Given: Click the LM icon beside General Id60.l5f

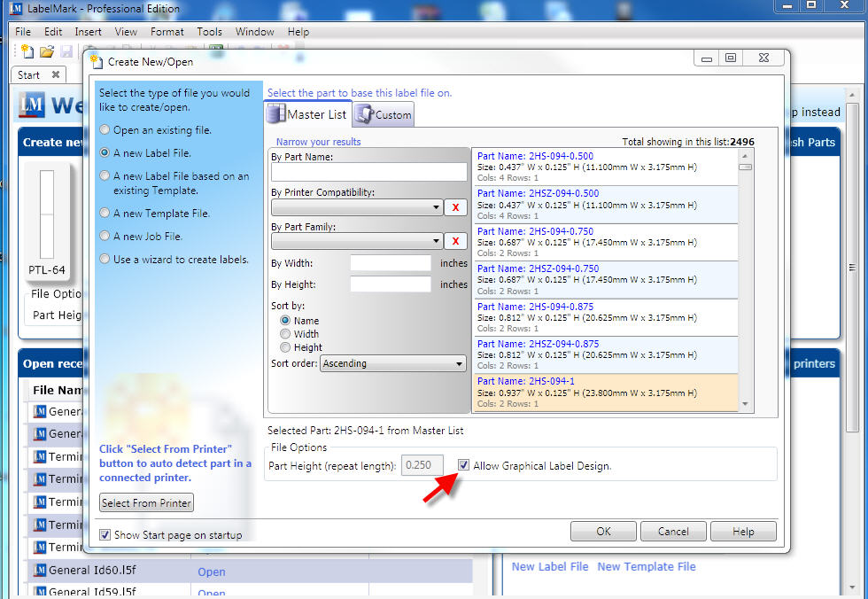Looking at the screenshot, I should point(40,571).
